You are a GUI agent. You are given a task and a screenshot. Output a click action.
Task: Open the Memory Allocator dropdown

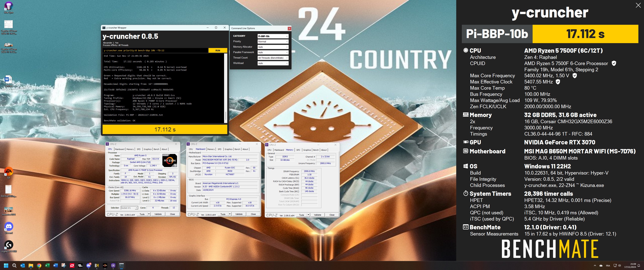click(x=273, y=47)
